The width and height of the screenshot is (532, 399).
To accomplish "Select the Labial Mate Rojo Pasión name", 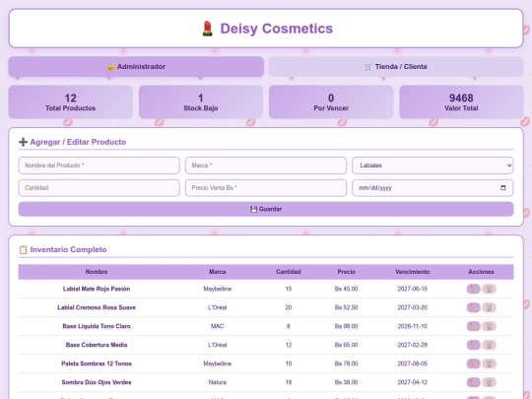I will coord(97,289).
